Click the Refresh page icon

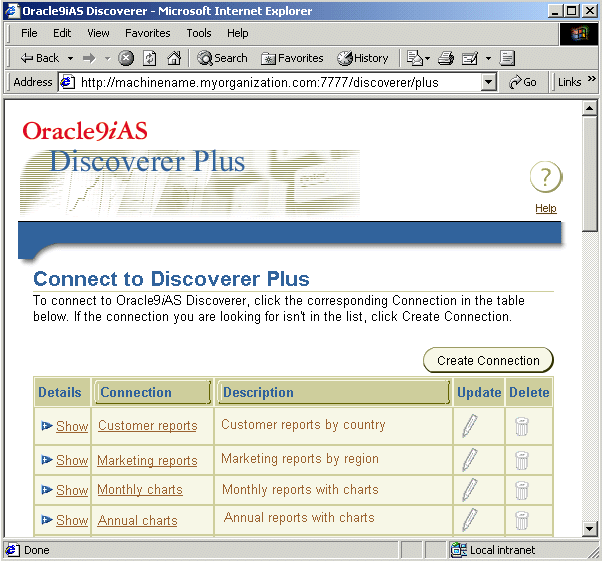(150, 58)
